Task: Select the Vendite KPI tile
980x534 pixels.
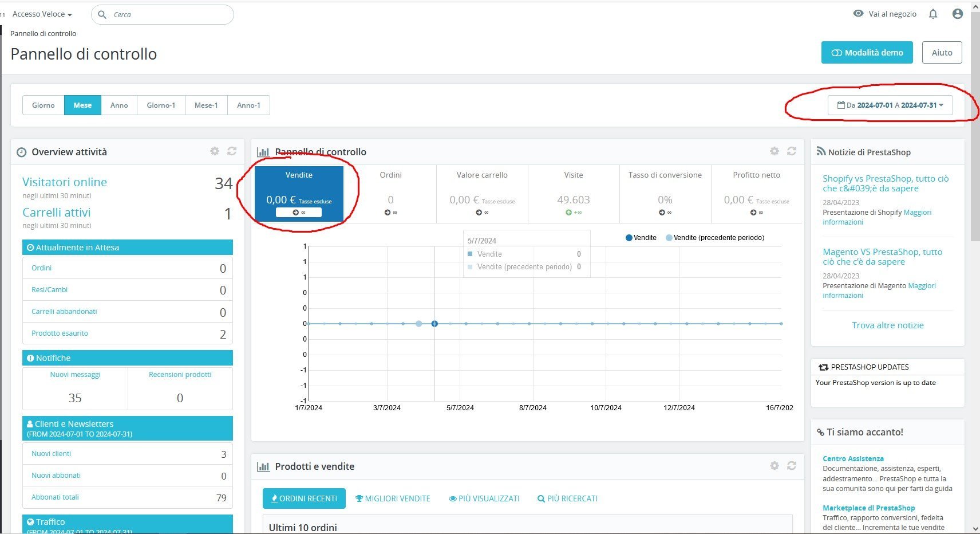Action: point(299,194)
